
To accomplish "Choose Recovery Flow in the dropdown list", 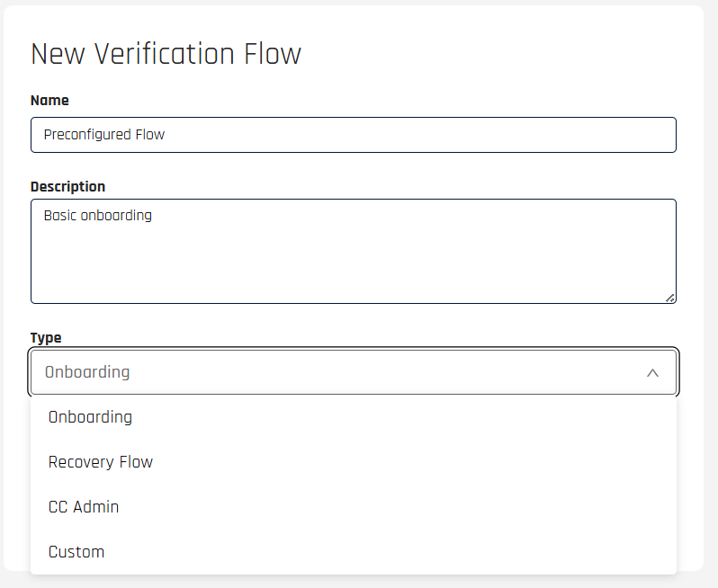I will [101, 462].
